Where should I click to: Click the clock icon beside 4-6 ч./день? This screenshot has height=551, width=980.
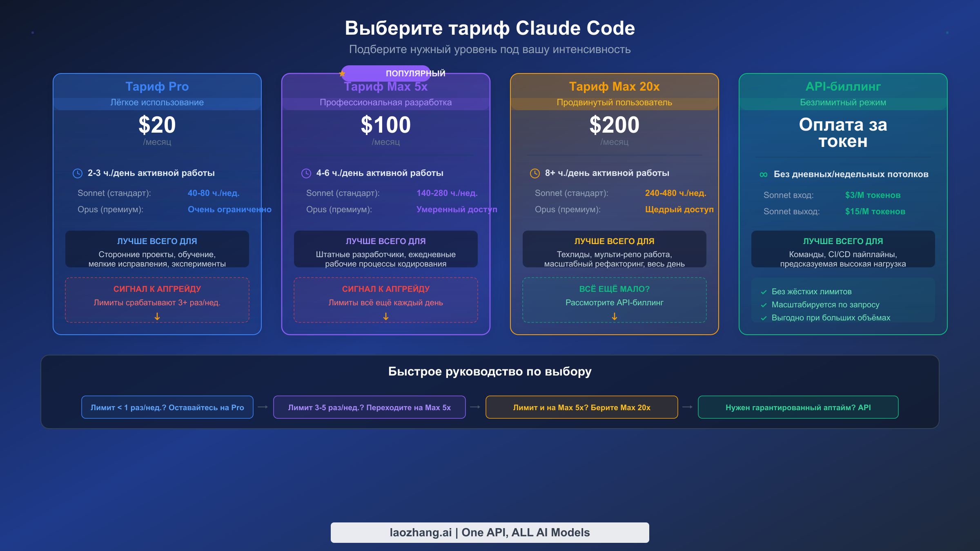(x=306, y=173)
